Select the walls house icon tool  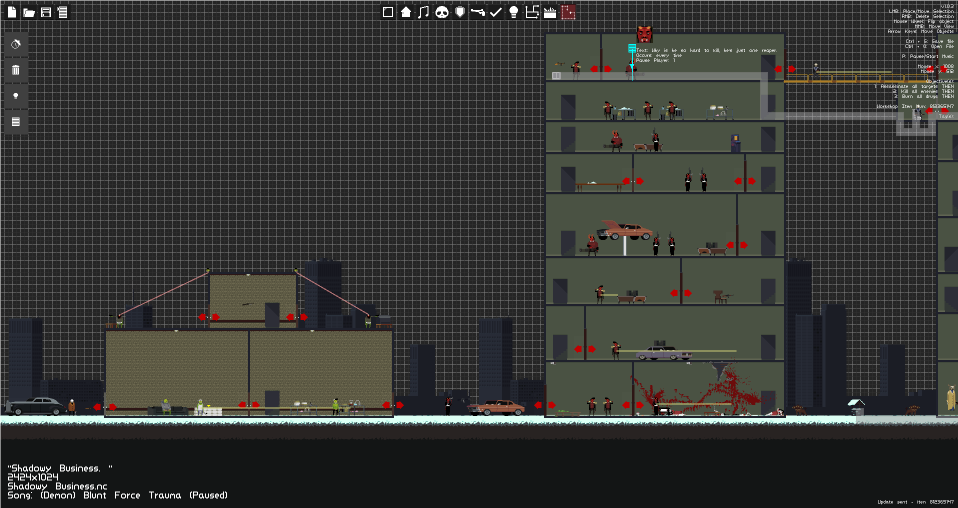click(x=406, y=12)
